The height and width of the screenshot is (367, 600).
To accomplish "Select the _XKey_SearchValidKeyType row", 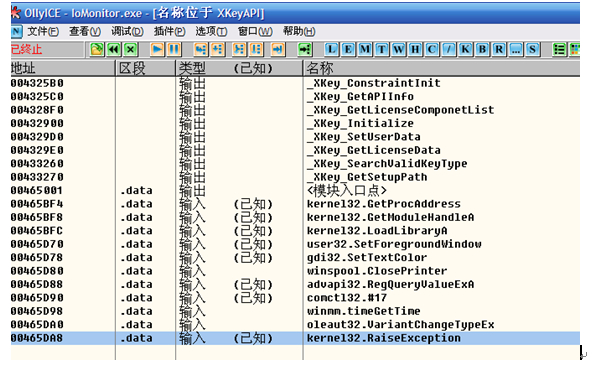I will 295,163.
